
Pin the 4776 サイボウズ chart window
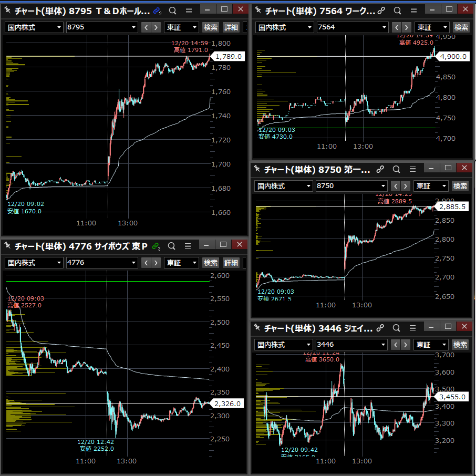(7, 246)
